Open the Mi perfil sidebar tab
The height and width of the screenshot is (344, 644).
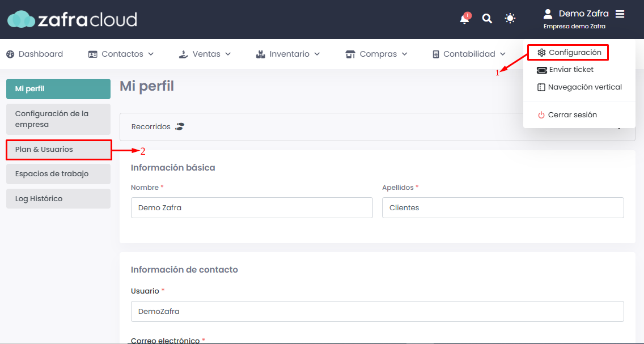point(58,89)
